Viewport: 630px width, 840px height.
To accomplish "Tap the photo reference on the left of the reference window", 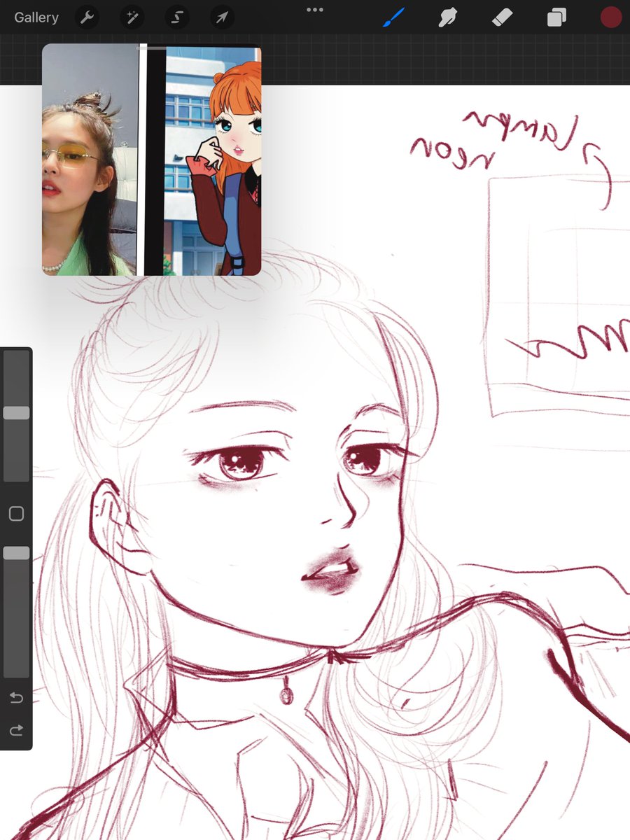I will point(90,161).
